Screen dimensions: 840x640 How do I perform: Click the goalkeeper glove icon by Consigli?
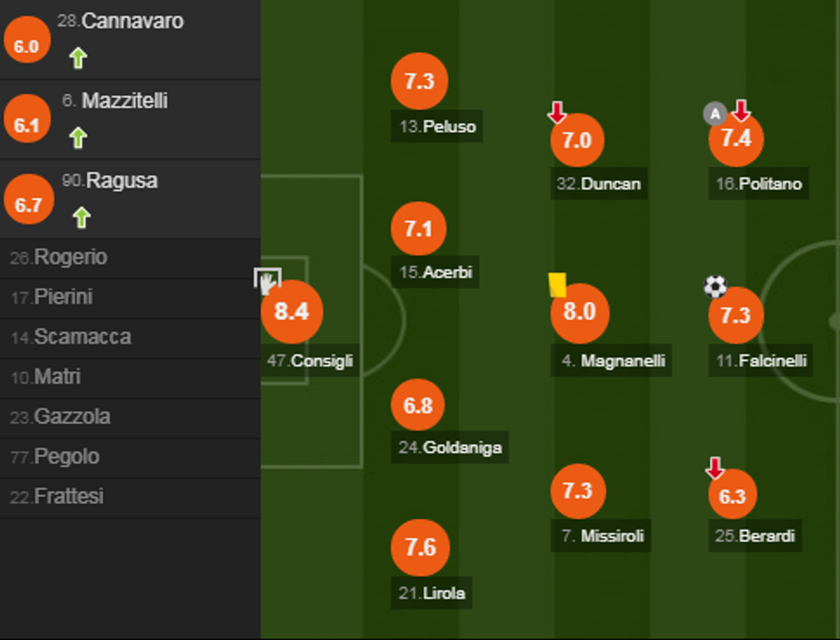267,280
